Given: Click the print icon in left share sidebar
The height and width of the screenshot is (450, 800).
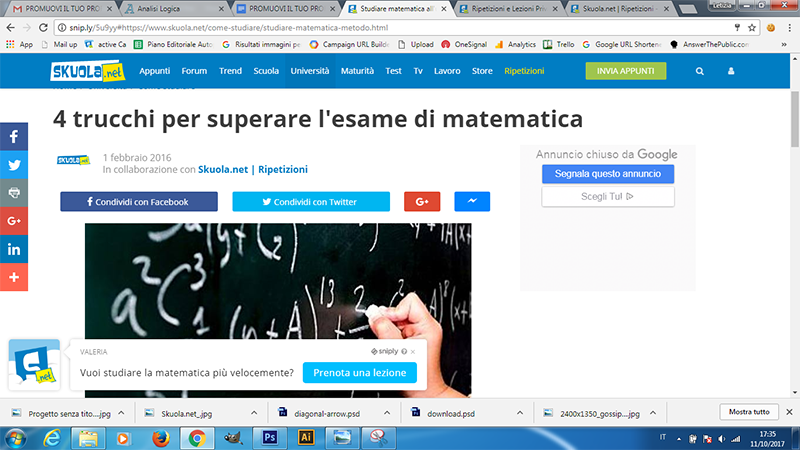Looking at the screenshot, I should (14, 193).
